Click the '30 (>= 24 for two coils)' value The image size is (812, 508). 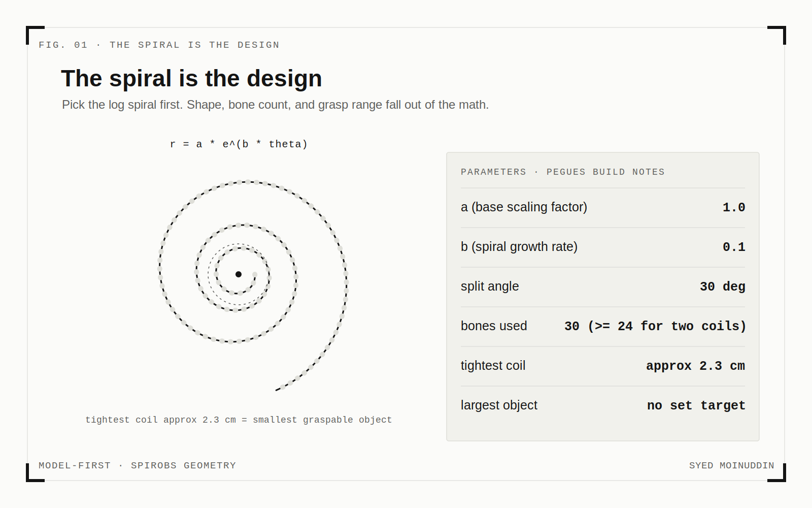click(x=655, y=326)
